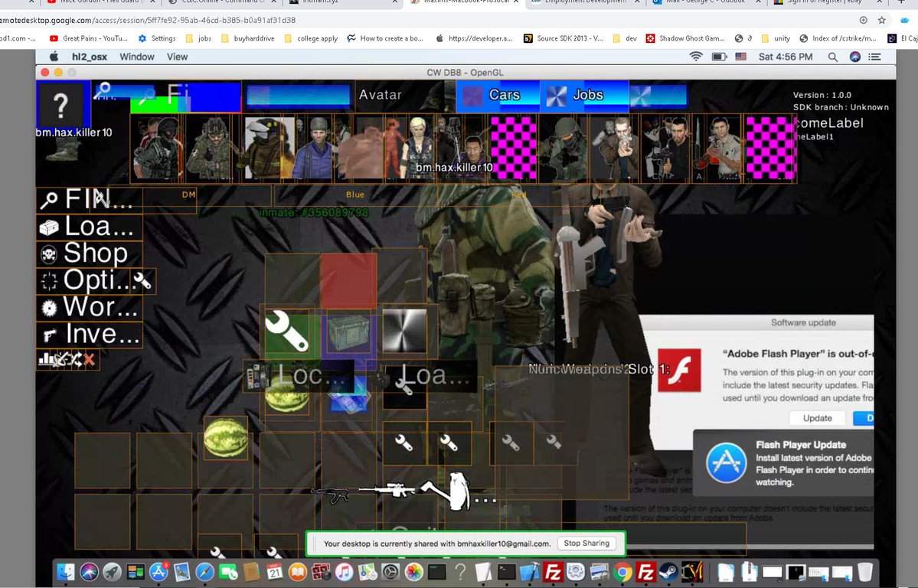The image size is (918, 588).
Task: Open the Apple menu
Action: 54,57
